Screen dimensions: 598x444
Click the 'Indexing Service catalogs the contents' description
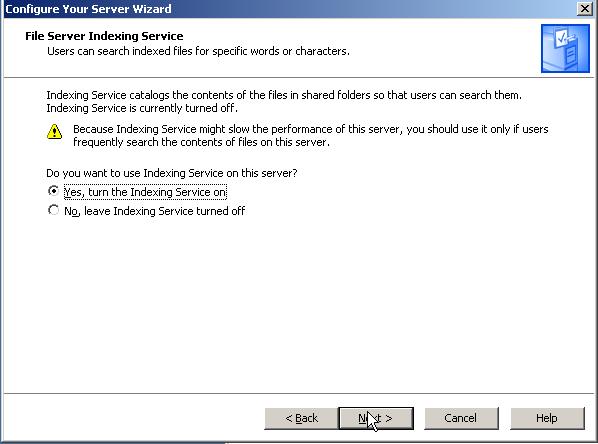(x=284, y=95)
